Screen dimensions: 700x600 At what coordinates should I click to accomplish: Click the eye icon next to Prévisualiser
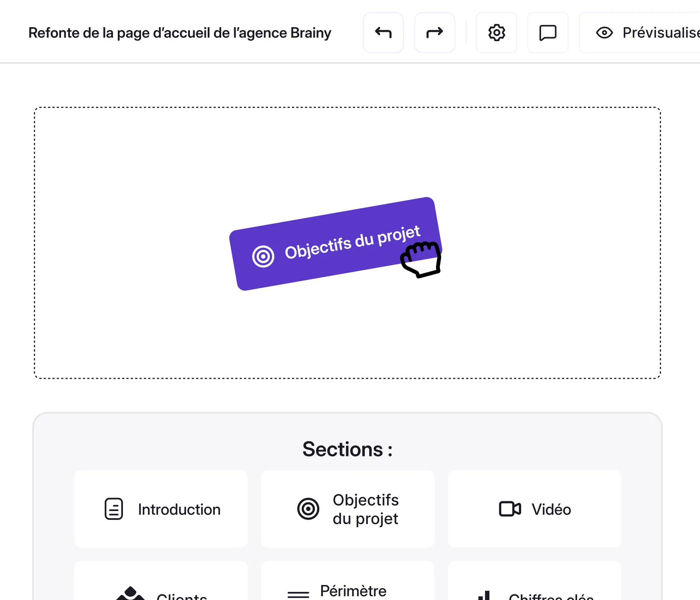[604, 32]
